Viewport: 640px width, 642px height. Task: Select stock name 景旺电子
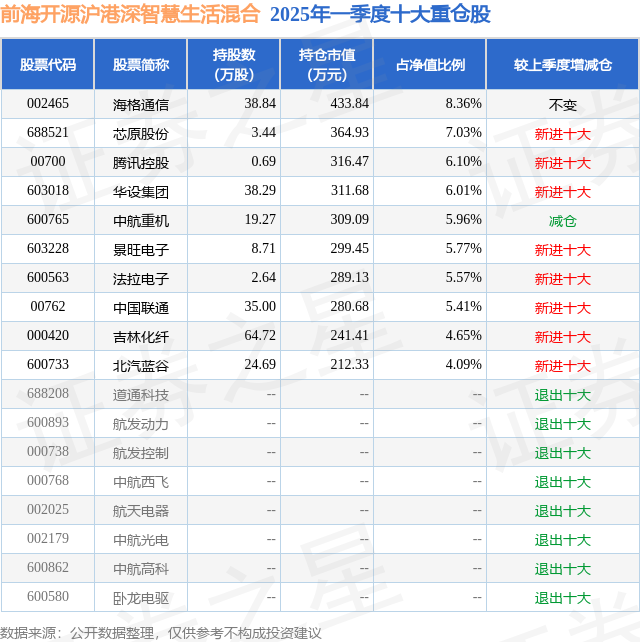(x=141, y=250)
